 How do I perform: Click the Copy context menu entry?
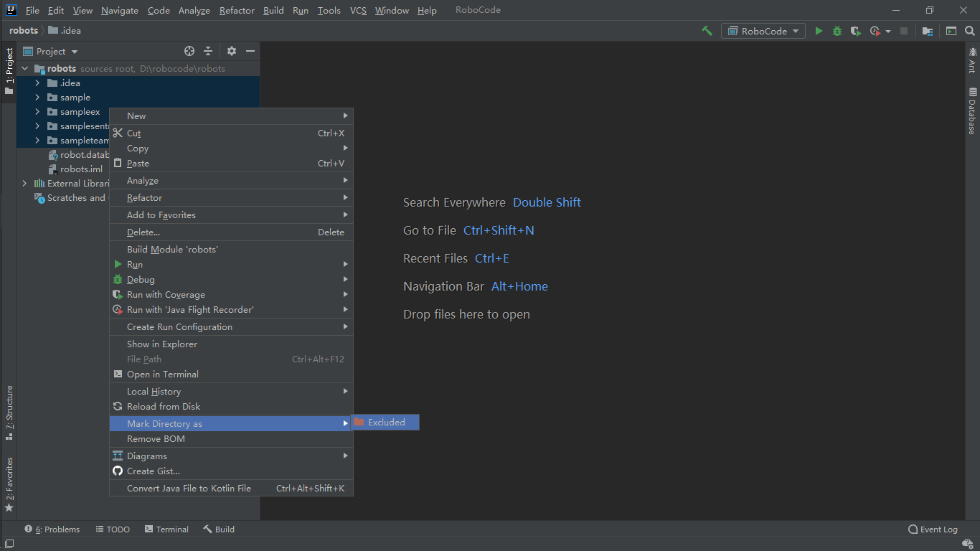230,148
